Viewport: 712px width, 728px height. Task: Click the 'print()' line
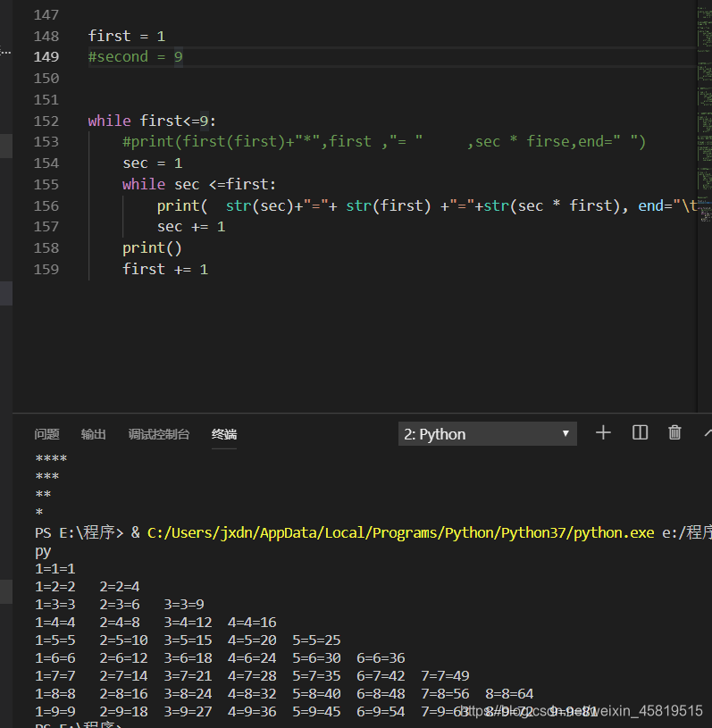[x=152, y=248]
